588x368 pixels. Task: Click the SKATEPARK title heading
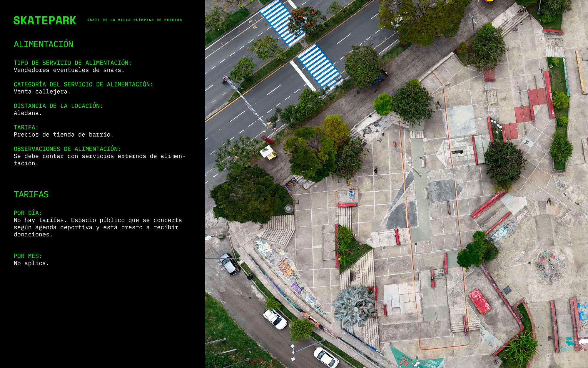click(x=45, y=21)
